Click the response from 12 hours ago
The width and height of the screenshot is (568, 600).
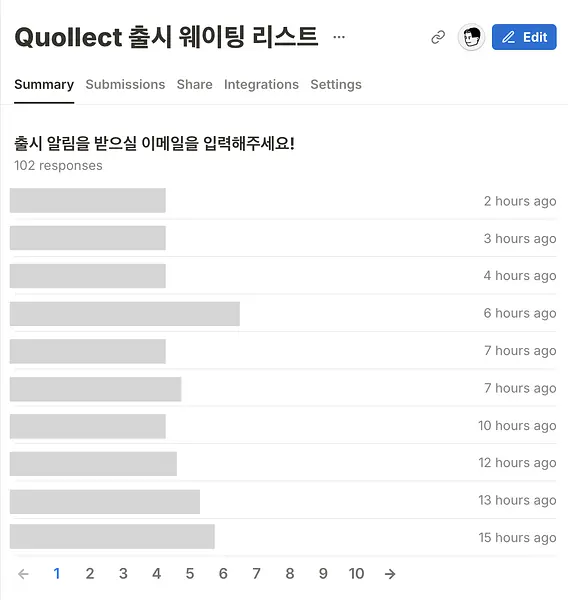pos(283,463)
